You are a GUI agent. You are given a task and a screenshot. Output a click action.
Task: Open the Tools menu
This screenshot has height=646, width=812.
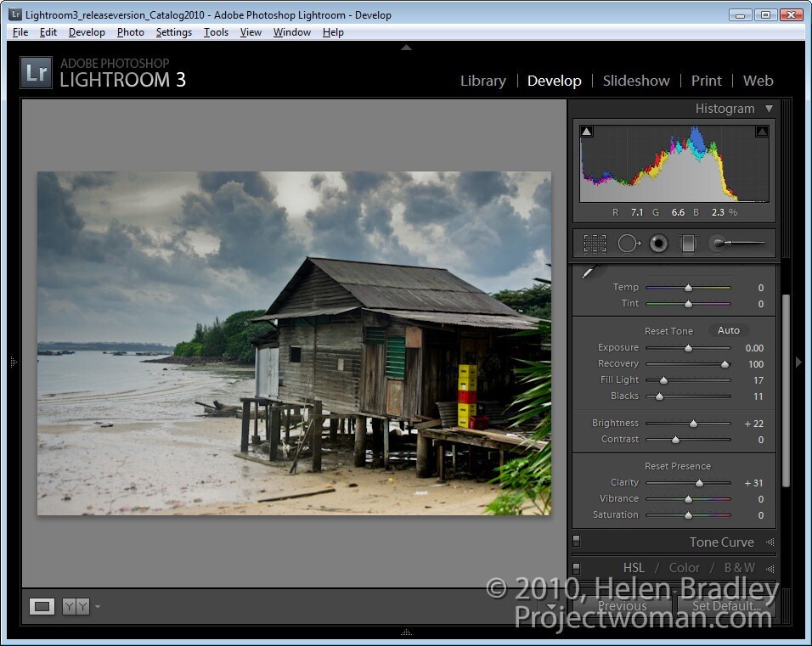point(216,32)
